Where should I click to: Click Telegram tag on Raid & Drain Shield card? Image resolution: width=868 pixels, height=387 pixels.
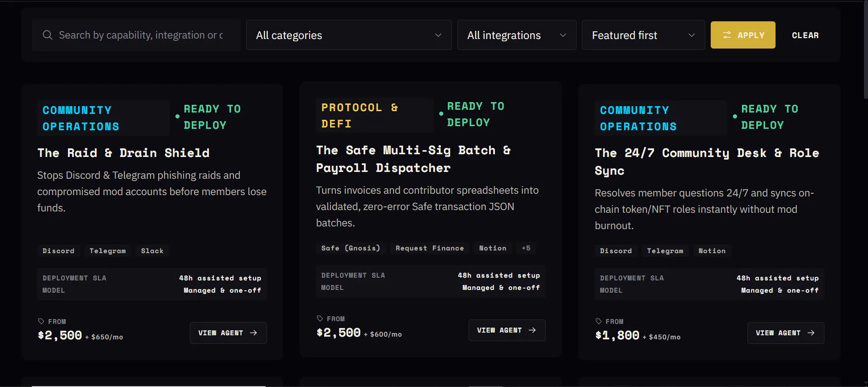click(107, 251)
